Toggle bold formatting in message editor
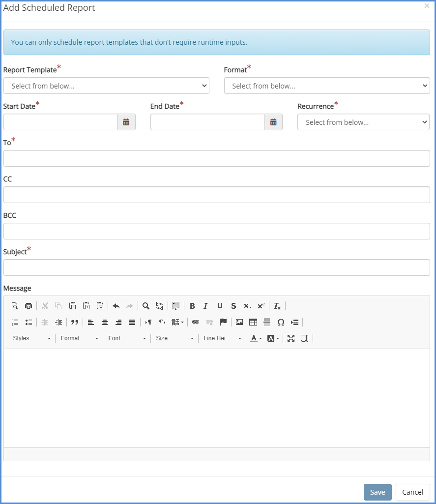Screen dimensions: 436x504 pyautogui.click(x=192, y=306)
